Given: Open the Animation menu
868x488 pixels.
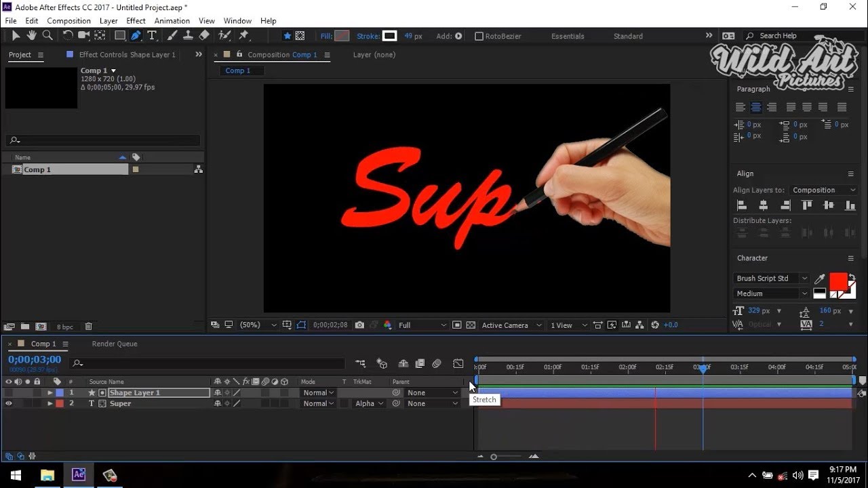Looking at the screenshot, I should point(172,21).
